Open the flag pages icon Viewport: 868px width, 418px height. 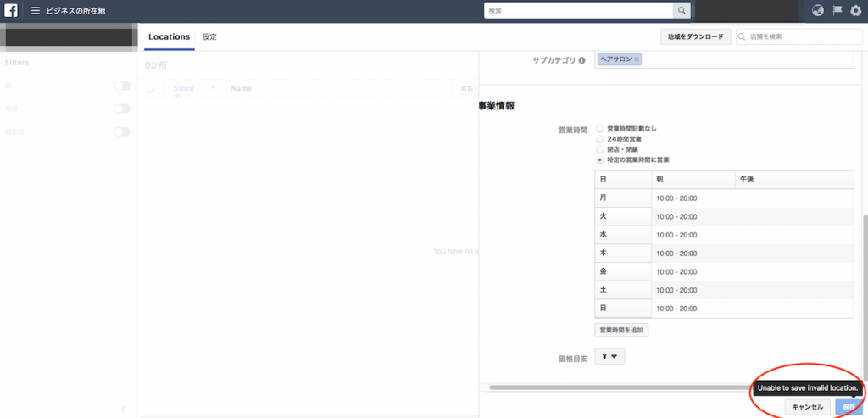pos(837,10)
